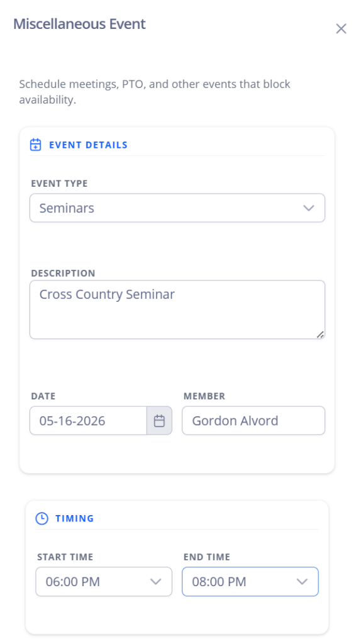Click the TIMING section heading
The width and height of the screenshot is (356, 644).
[75, 518]
